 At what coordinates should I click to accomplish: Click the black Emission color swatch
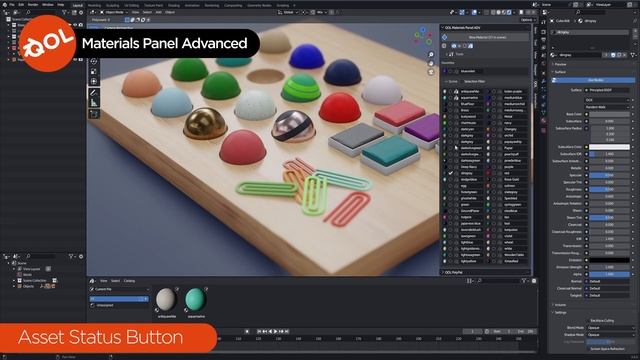pos(609,260)
